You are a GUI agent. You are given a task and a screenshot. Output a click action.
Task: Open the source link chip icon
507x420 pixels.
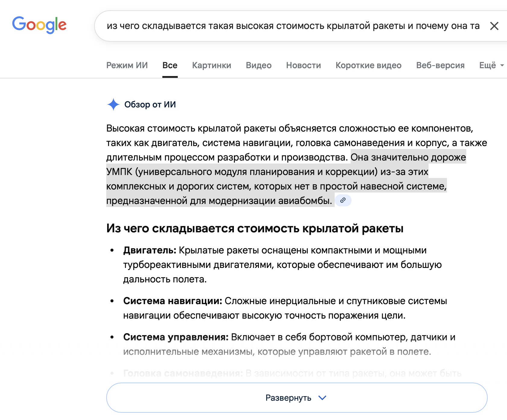click(343, 200)
